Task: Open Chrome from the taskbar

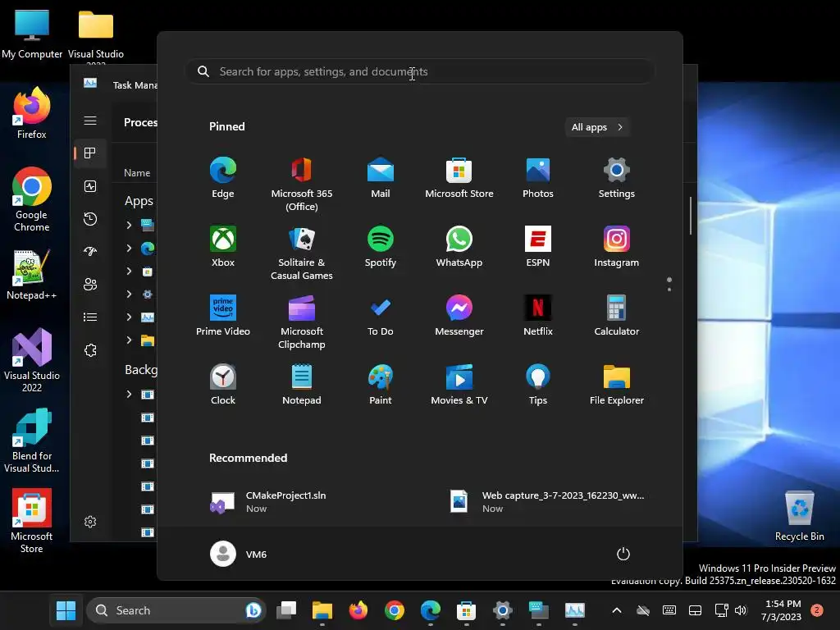Action: click(x=395, y=610)
